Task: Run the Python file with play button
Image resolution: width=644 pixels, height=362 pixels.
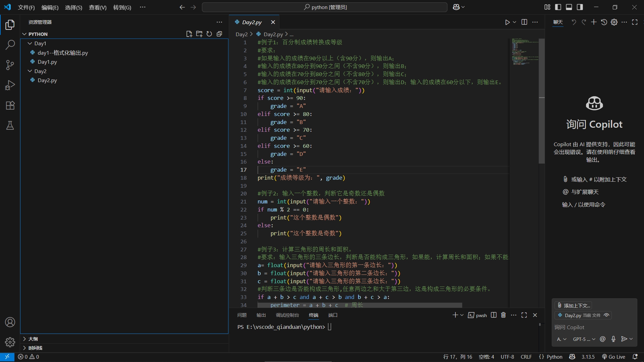Action: (x=507, y=22)
